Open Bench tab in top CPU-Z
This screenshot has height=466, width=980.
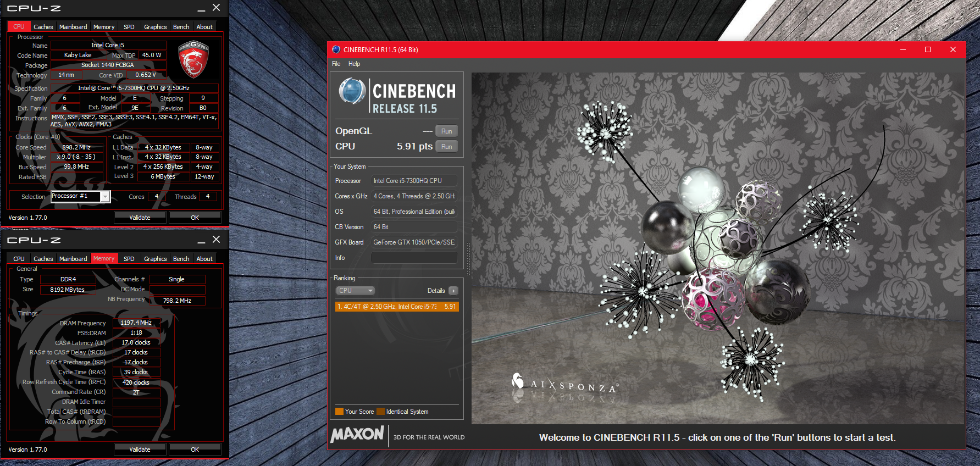181,27
